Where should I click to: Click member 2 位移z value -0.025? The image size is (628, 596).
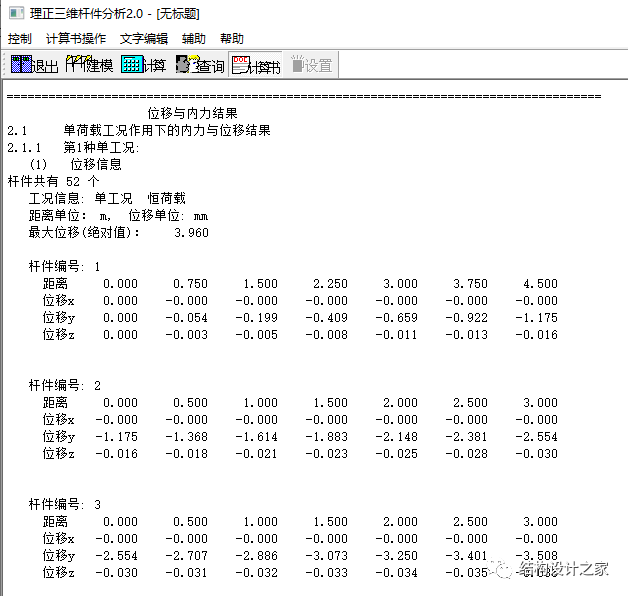397,453
